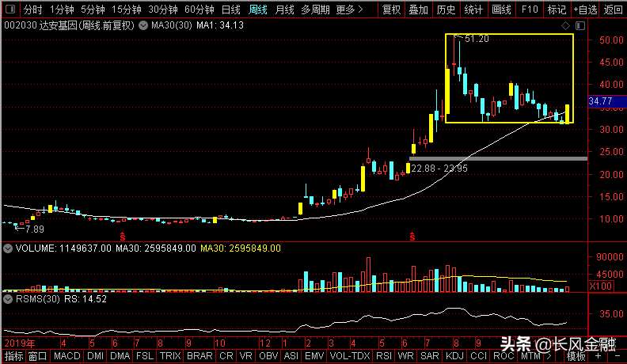The image size is (627, 364).
Task: Add stock via +自选 button
Action: (x=584, y=10)
